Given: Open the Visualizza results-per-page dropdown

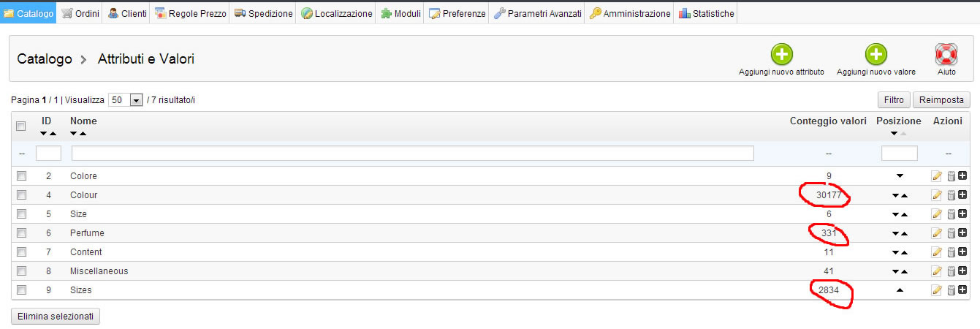Looking at the screenshot, I should [x=135, y=100].
